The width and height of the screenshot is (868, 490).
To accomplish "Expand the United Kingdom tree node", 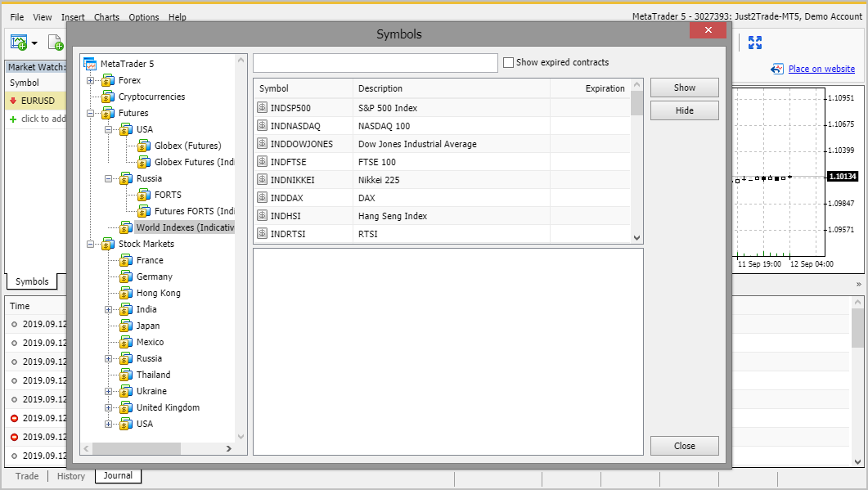I will point(109,407).
